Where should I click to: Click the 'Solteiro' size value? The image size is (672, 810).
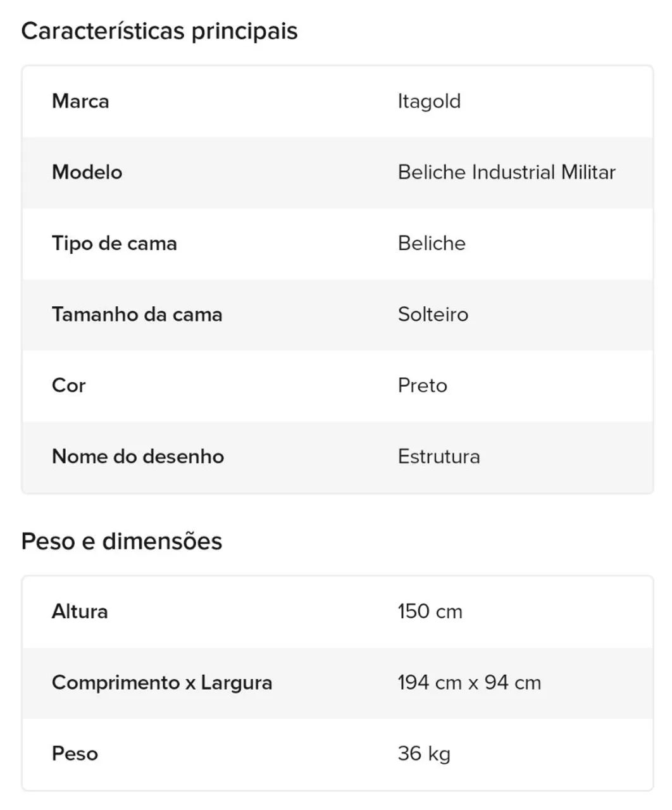tap(433, 315)
